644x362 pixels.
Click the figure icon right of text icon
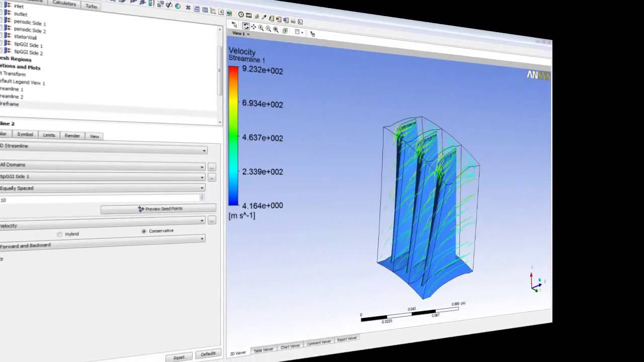(x=229, y=13)
